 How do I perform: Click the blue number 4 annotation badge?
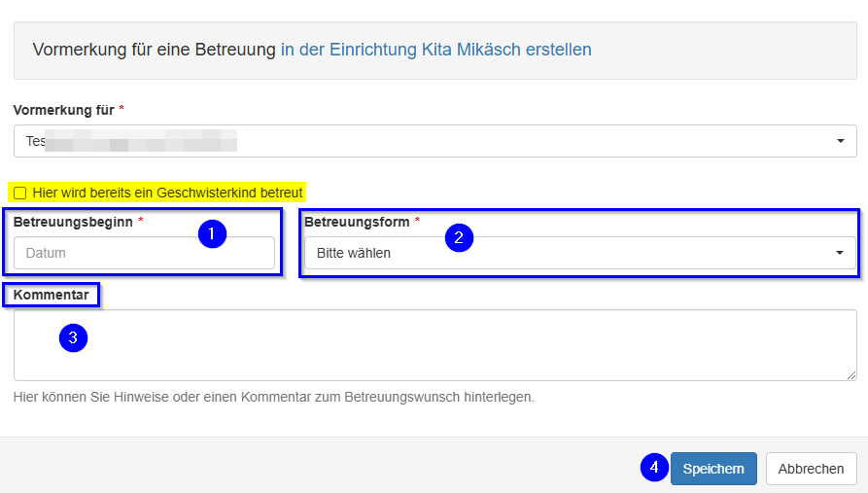pos(654,468)
